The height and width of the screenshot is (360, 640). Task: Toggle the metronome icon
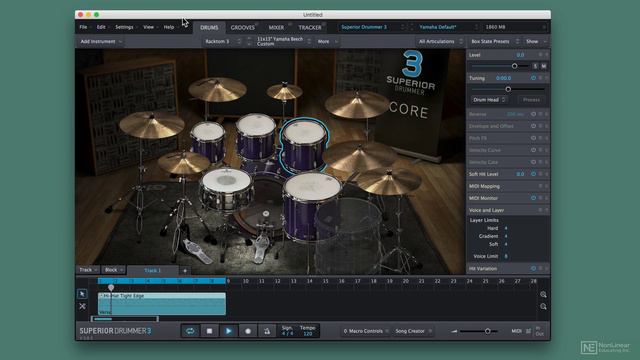pyautogui.click(x=267, y=331)
